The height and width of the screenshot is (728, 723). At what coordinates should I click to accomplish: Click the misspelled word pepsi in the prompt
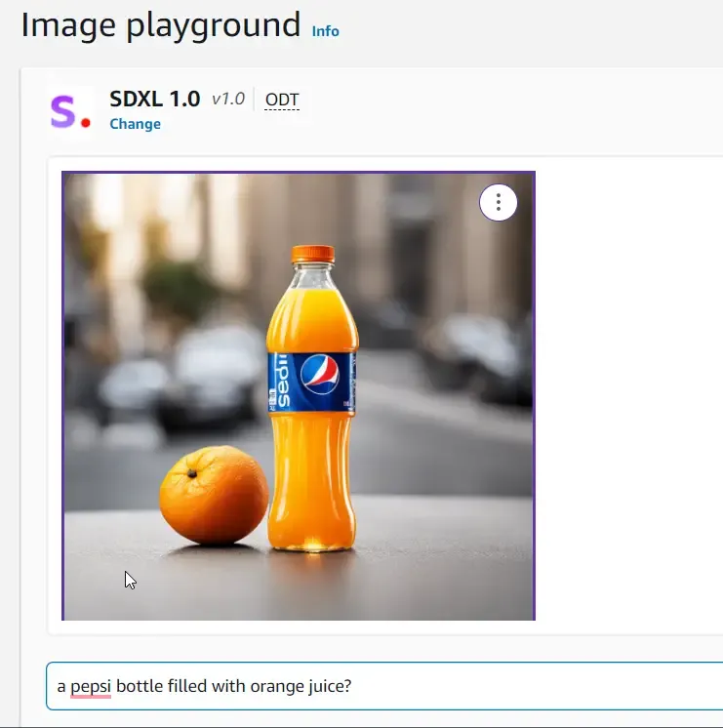coord(91,686)
